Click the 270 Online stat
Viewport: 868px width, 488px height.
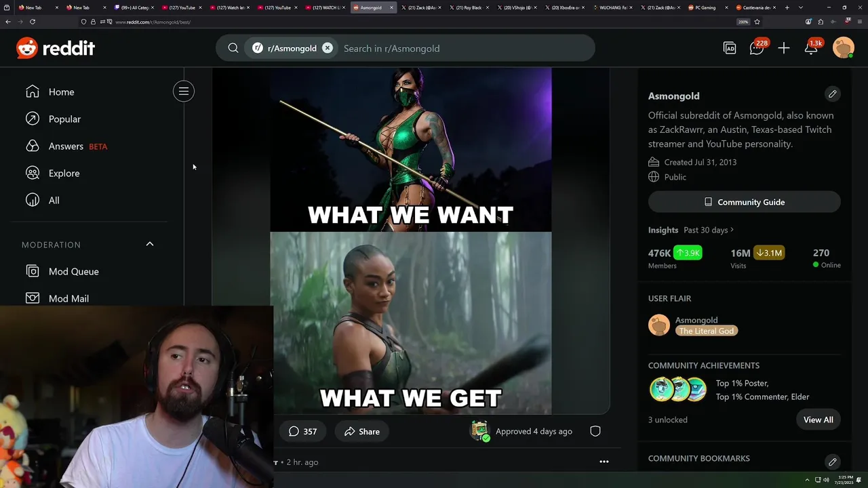[826, 258]
